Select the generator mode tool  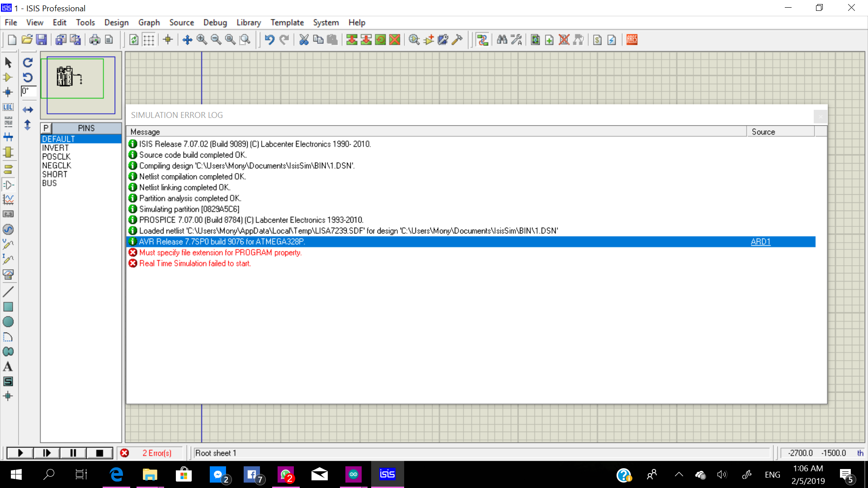tap(8, 229)
